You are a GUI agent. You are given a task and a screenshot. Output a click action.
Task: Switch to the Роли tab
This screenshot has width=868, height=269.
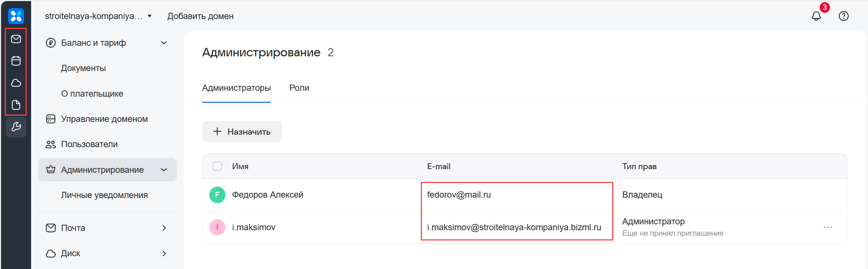tap(299, 88)
